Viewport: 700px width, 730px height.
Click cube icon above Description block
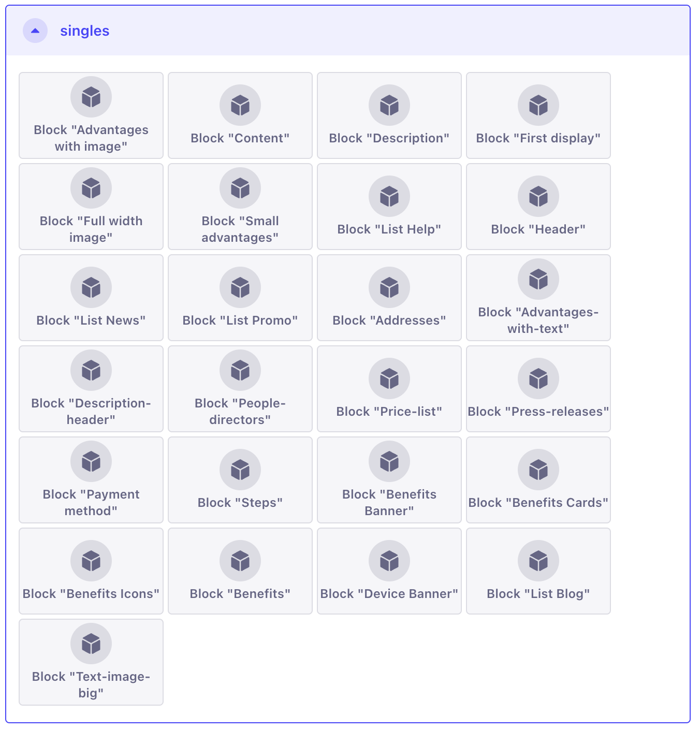point(389,106)
